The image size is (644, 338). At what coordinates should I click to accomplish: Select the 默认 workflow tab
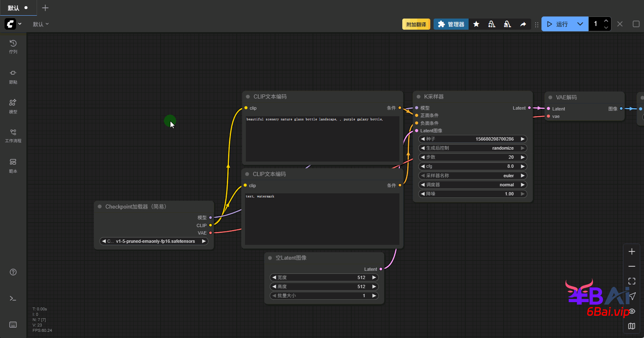click(14, 8)
